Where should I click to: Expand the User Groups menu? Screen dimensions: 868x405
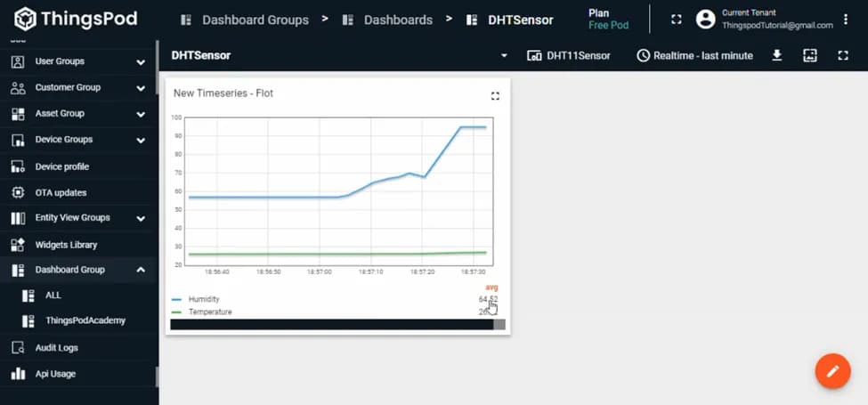click(x=141, y=62)
